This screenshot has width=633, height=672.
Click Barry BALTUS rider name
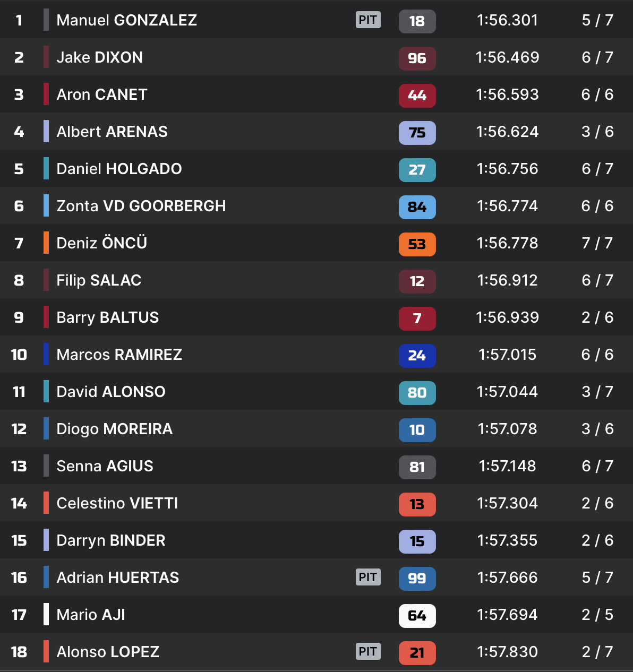107,317
